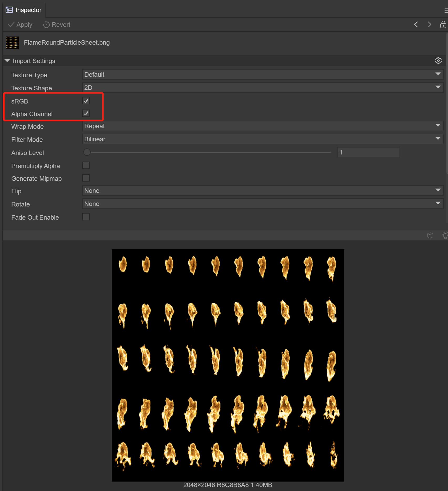Click the cube icon above preview
This screenshot has height=491, width=448.
430,235
